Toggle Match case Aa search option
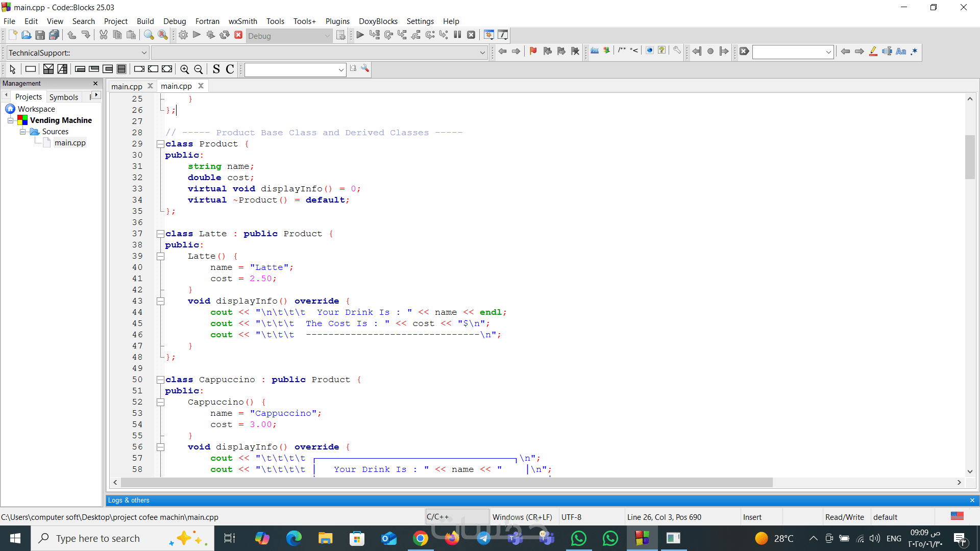Viewport: 980px width, 551px height. pos(900,51)
